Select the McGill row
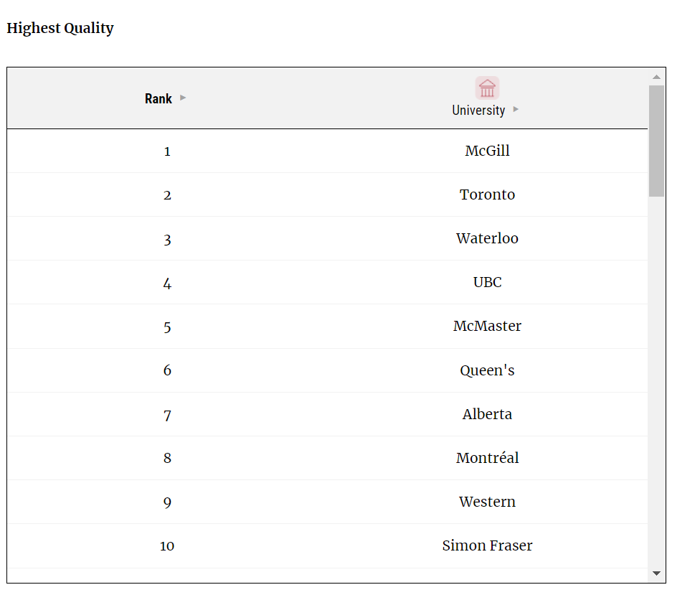This screenshot has height=595, width=700. (327, 151)
